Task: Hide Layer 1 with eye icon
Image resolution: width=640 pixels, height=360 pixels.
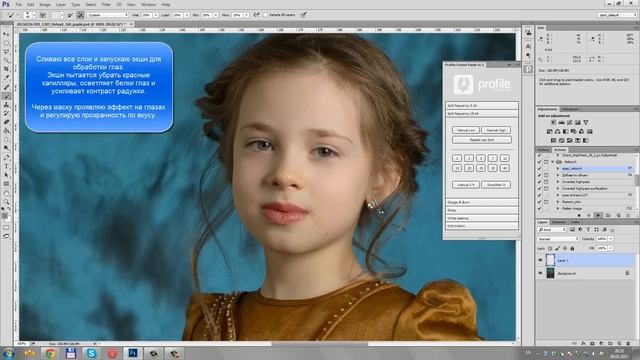Action: [x=540, y=260]
